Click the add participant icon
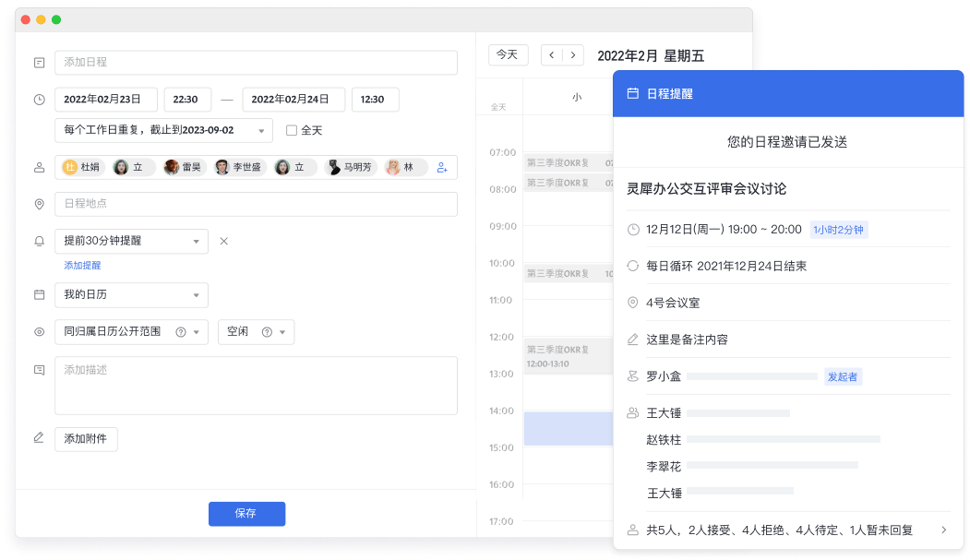Image resolution: width=970 pixels, height=560 pixels. 442,168
